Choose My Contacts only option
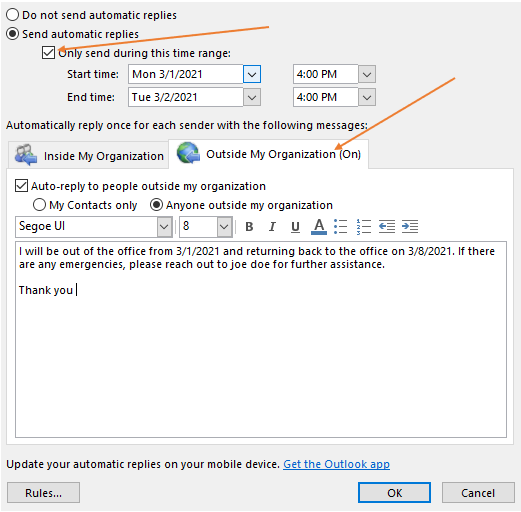 39,205
